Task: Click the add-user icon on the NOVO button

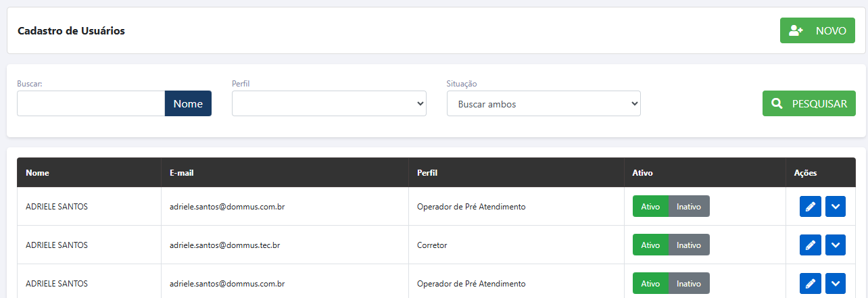Action: pos(796,30)
